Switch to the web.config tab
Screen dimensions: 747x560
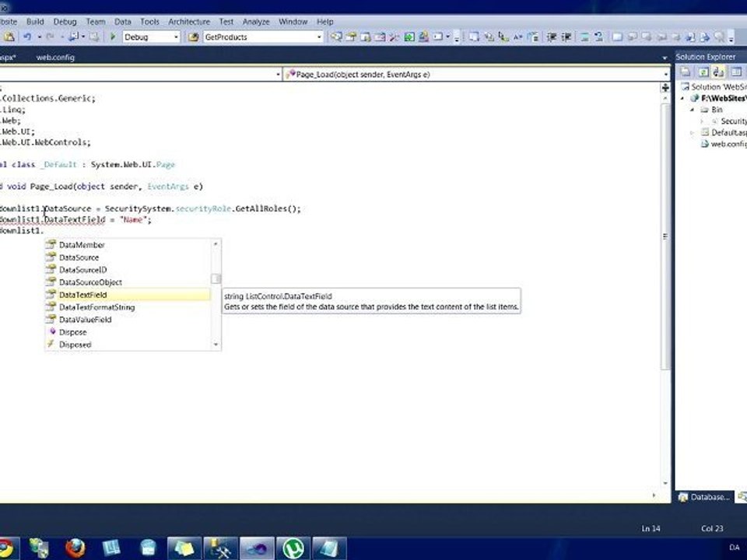[55, 58]
